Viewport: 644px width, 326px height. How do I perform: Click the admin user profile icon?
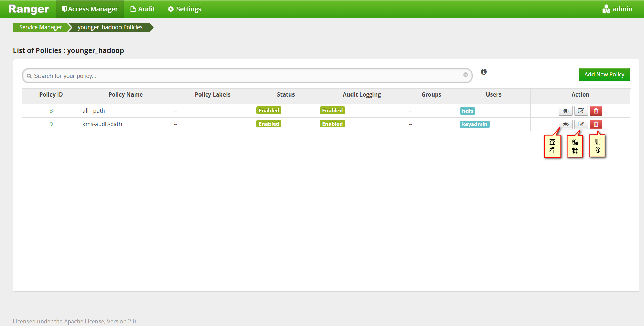click(606, 9)
